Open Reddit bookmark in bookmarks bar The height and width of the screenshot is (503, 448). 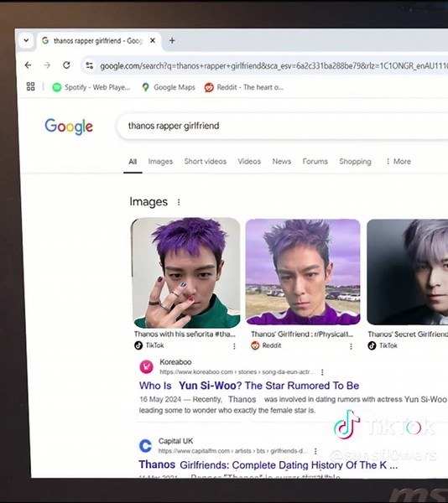pyautogui.click(x=244, y=87)
